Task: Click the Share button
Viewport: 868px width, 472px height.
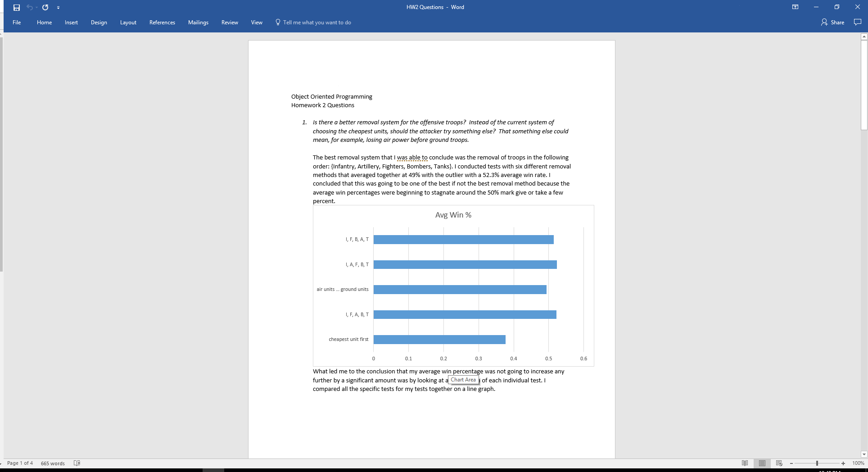Action: (833, 22)
